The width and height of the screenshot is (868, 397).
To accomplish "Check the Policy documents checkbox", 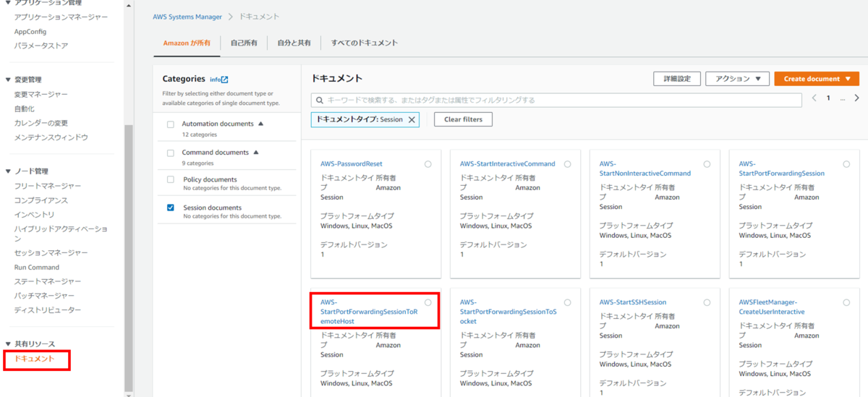I will click(x=171, y=179).
